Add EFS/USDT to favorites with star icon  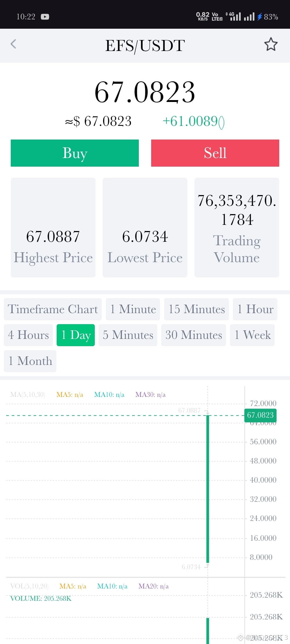click(271, 44)
